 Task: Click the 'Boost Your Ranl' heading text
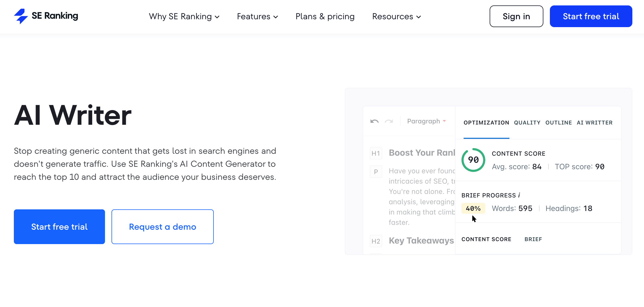pyautogui.click(x=422, y=153)
